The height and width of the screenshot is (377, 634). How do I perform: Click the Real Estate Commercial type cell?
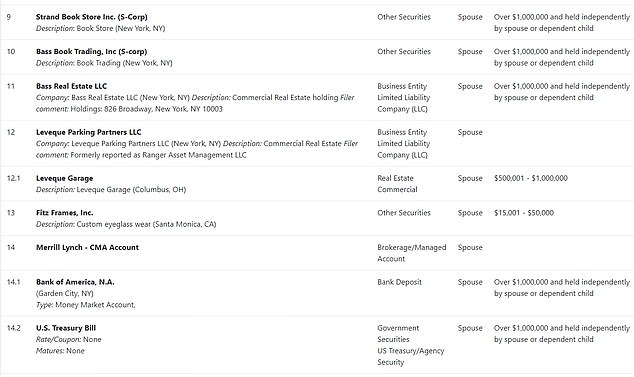coord(397,184)
